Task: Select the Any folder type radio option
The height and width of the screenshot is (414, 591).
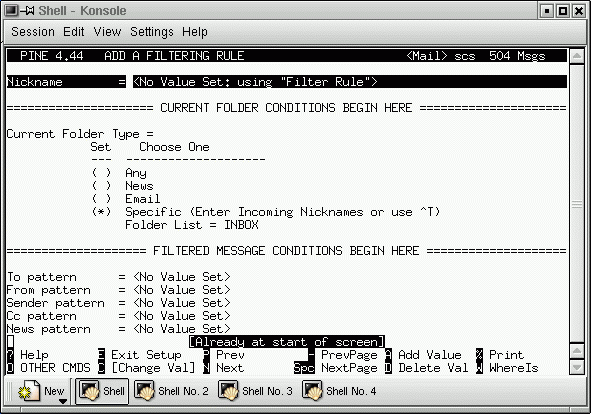Action: [x=101, y=173]
